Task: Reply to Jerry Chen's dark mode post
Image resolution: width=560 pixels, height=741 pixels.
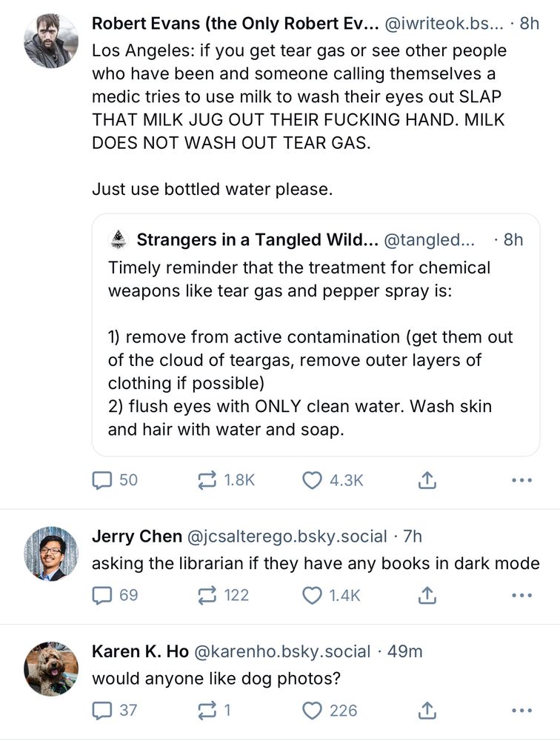Action: (101, 595)
